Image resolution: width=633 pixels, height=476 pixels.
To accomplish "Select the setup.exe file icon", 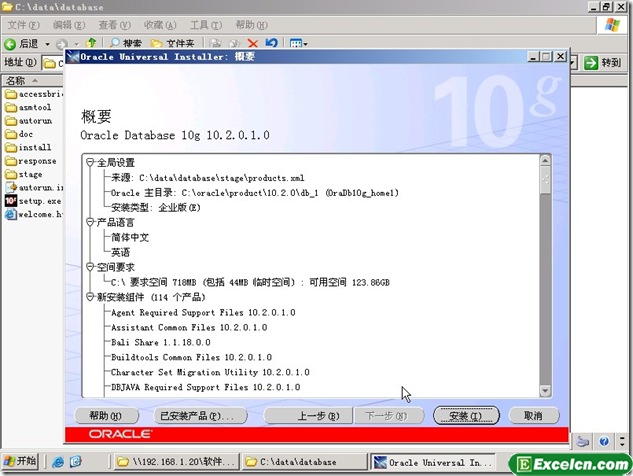I will pyautogui.click(x=10, y=201).
